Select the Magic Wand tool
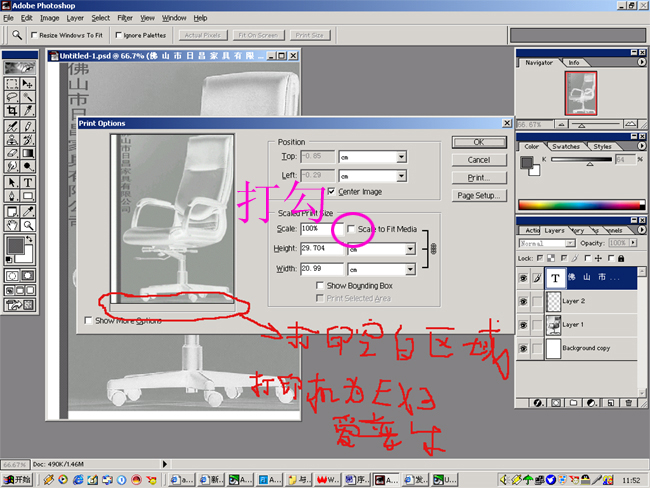Screen dimensions: 650x488 click(28, 97)
